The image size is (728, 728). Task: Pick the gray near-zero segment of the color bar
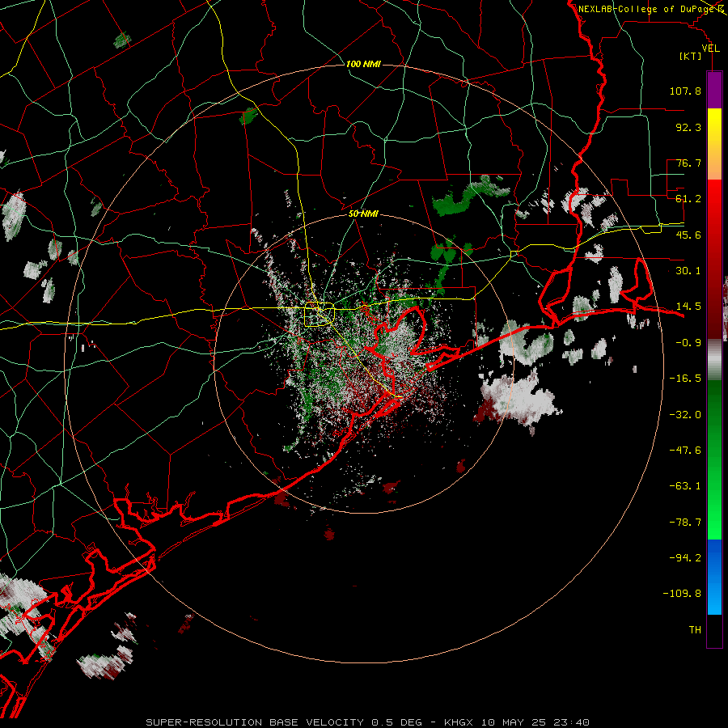click(x=714, y=360)
